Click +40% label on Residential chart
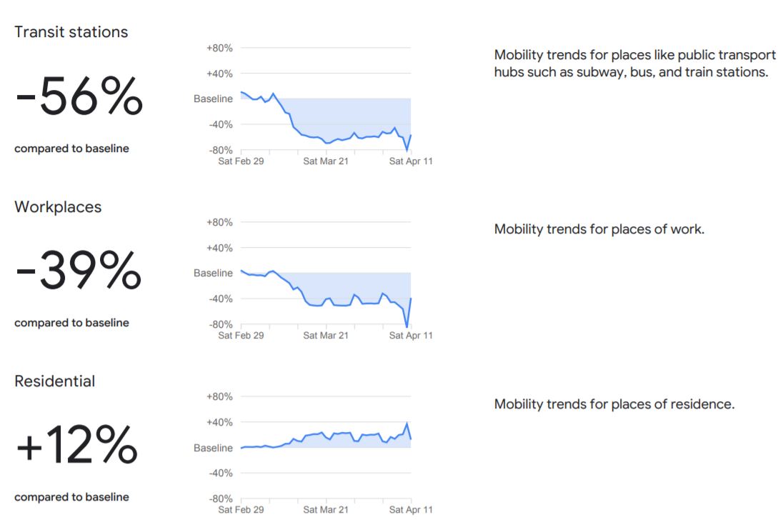The image size is (778, 532). 219,422
